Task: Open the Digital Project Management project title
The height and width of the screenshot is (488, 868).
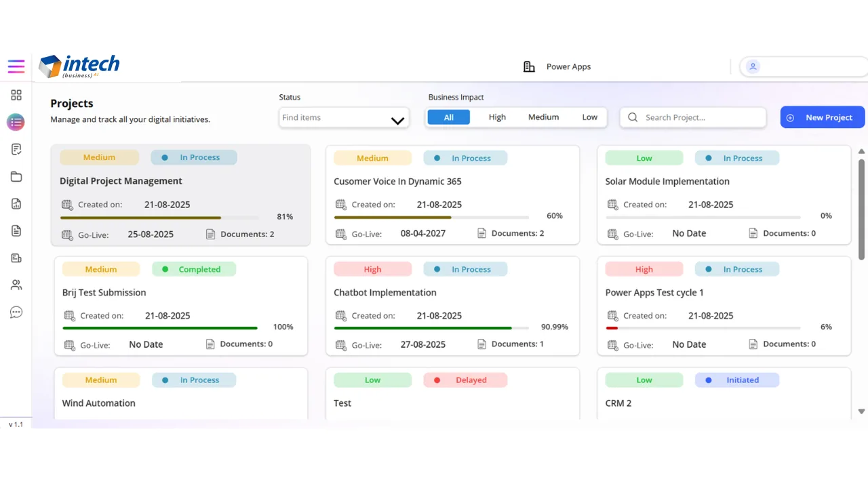Action: [121, 181]
